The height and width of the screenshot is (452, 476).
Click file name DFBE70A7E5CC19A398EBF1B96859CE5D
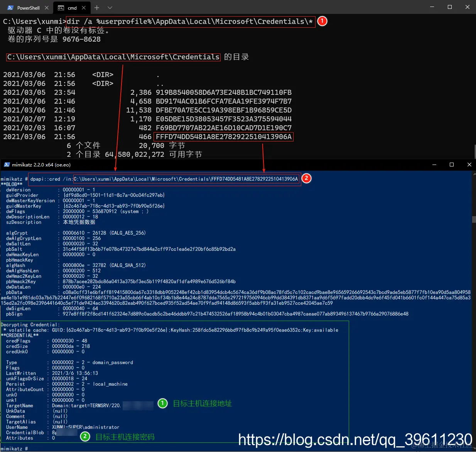pos(224,110)
